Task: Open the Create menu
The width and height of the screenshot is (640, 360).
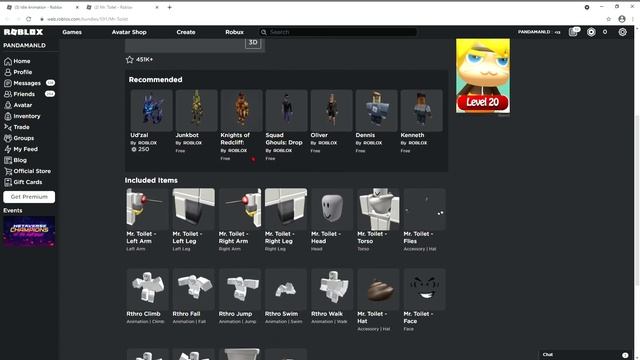Action: click(186, 32)
